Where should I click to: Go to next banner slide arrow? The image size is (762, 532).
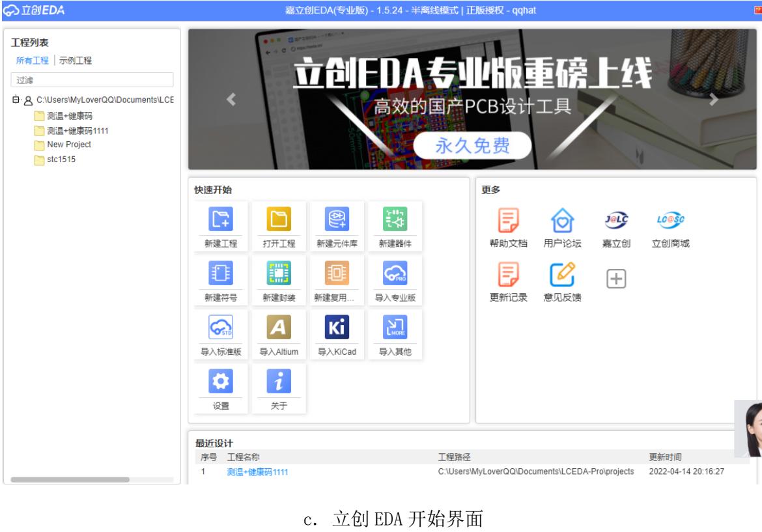[x=714, y=99]
